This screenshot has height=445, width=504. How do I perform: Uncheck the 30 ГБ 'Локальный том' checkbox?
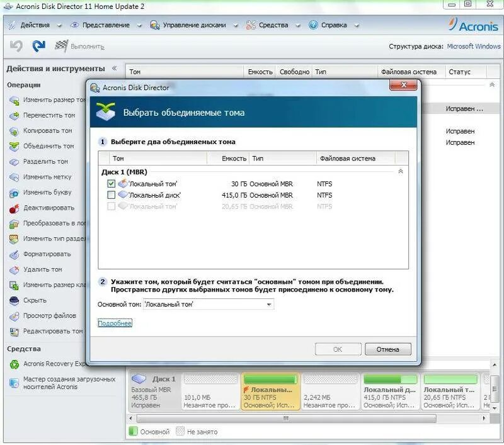tap(112, 184)
